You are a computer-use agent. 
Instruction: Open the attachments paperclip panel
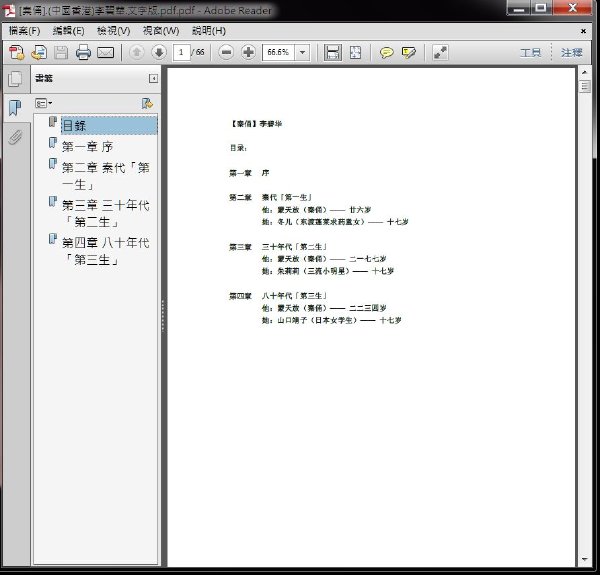point(15,137)
